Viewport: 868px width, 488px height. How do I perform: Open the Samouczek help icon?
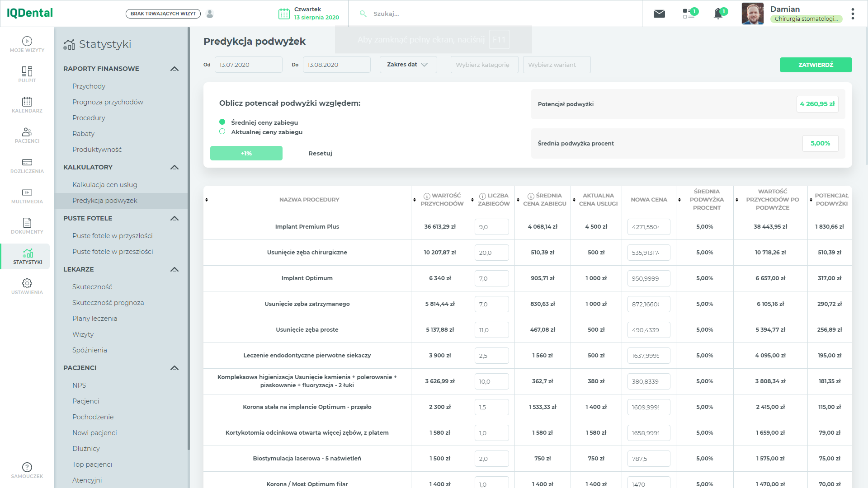tap(27, 467)
